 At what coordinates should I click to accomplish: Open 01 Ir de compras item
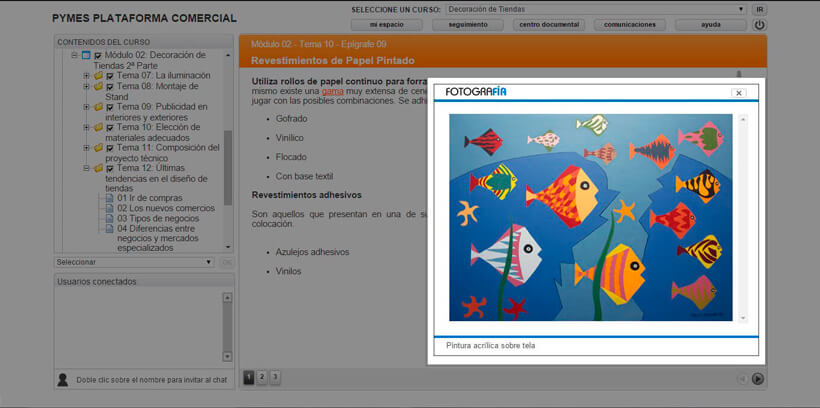[x=150, y=198]
